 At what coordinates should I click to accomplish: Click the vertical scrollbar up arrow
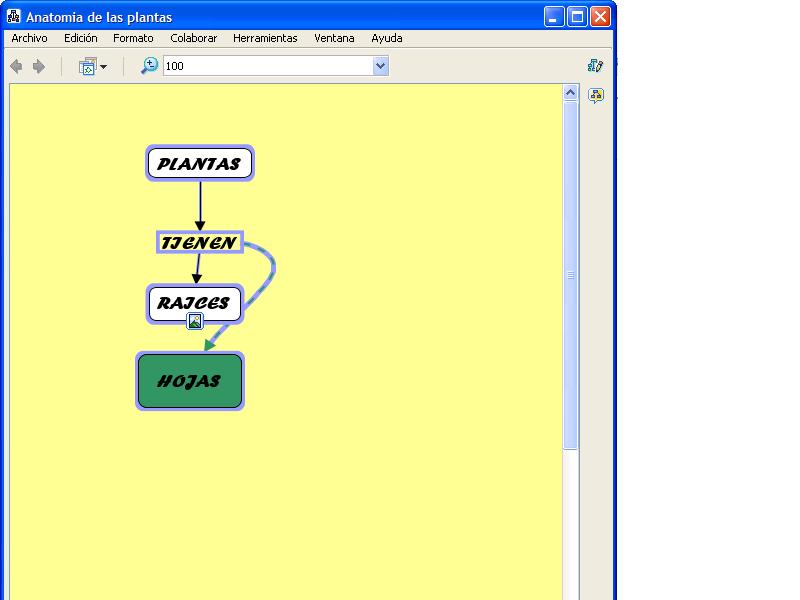[x=571, y=93]
